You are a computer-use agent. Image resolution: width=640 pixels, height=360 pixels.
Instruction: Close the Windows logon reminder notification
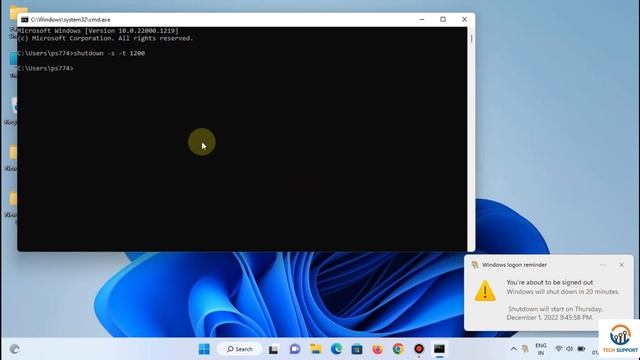621,265
